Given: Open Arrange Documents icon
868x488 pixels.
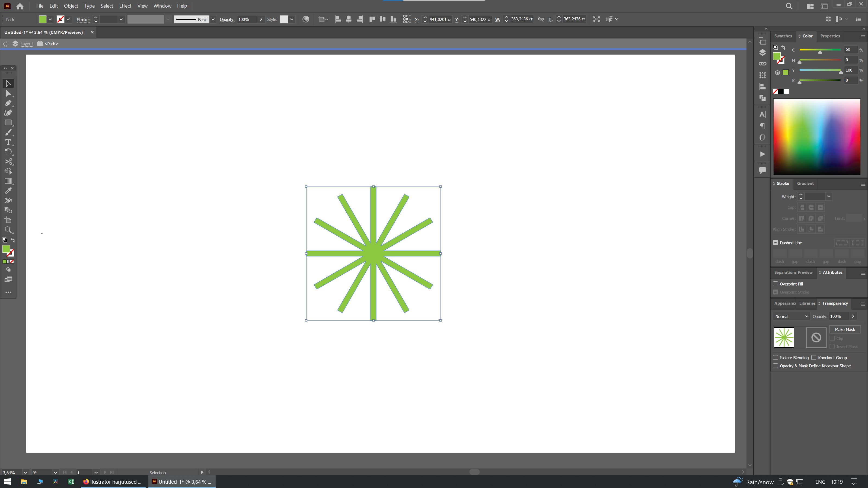Looking at the screenshot, I should click(x=810, y=6).
